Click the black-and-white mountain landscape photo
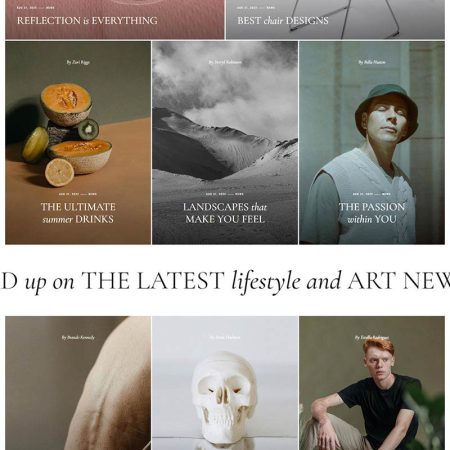The image size is (450, 450). pos(225,143)
